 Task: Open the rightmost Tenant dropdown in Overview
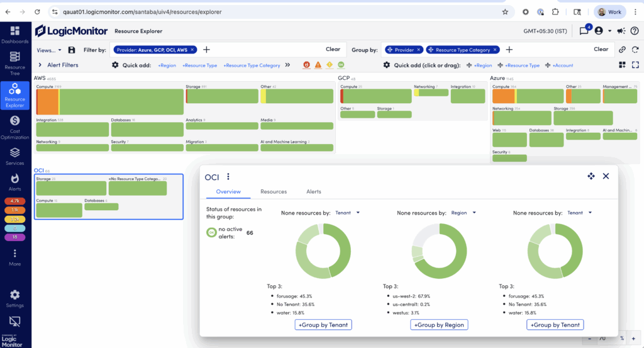pos(579,213)
